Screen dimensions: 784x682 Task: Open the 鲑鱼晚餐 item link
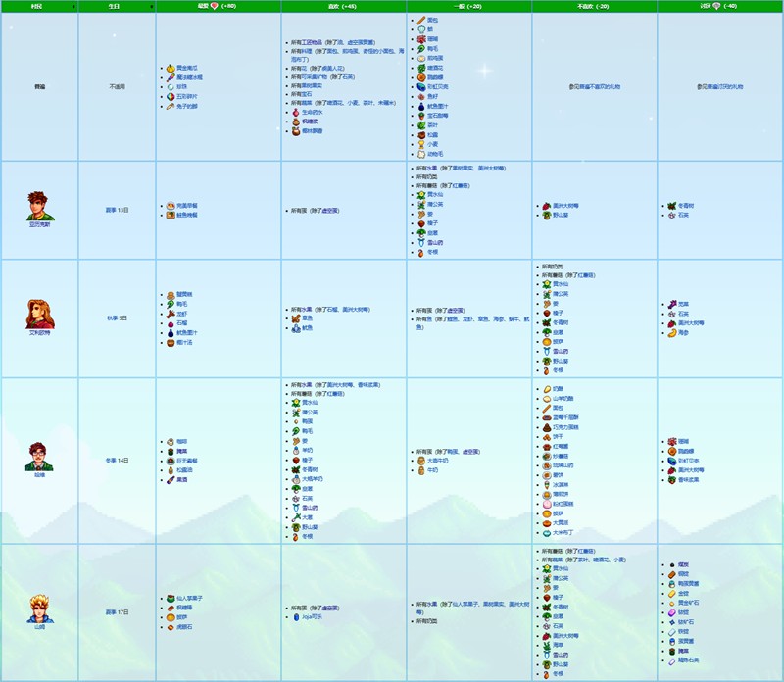(x=187, y=215)
